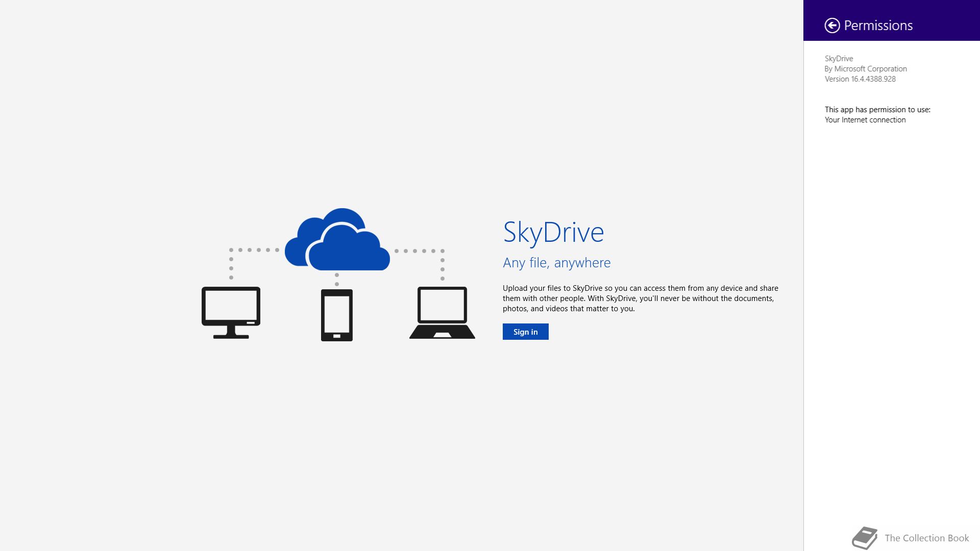
Task: Click the blue SkyDrive cloud logo
Action: (337, 239)
